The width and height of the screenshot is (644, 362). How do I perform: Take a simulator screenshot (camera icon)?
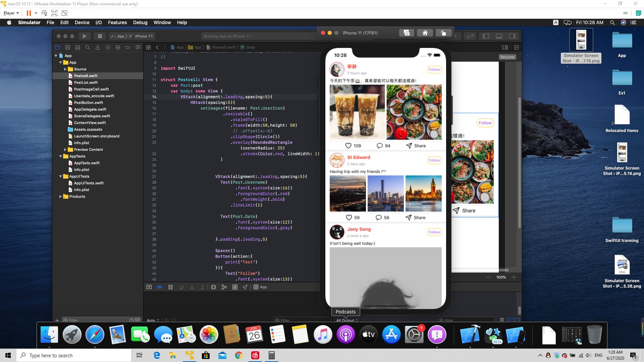(x=407, y=33)
